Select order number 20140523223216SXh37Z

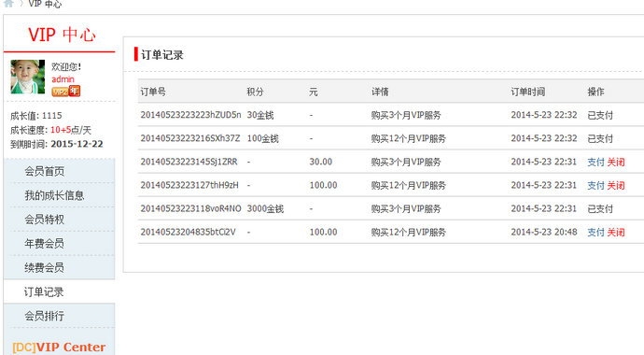(190, 138)
